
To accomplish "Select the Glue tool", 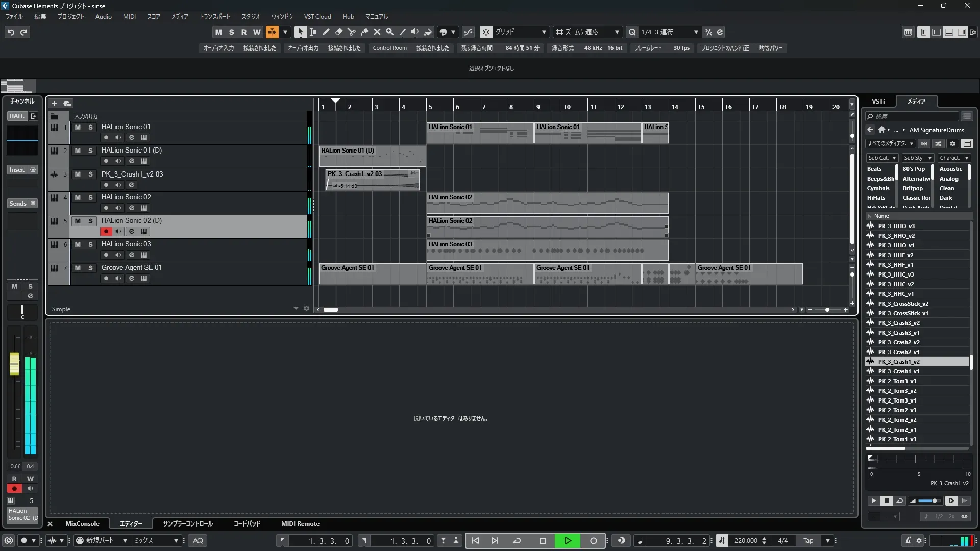I will pyautogui.click(x=364, y=32).
